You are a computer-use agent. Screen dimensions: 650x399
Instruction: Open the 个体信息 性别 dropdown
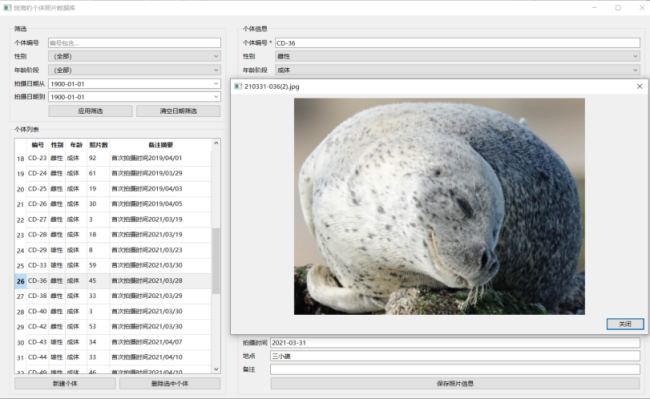[457, 56]
